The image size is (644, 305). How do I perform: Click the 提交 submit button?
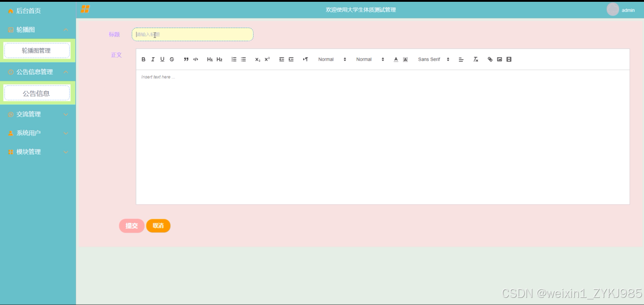[131, 226]
